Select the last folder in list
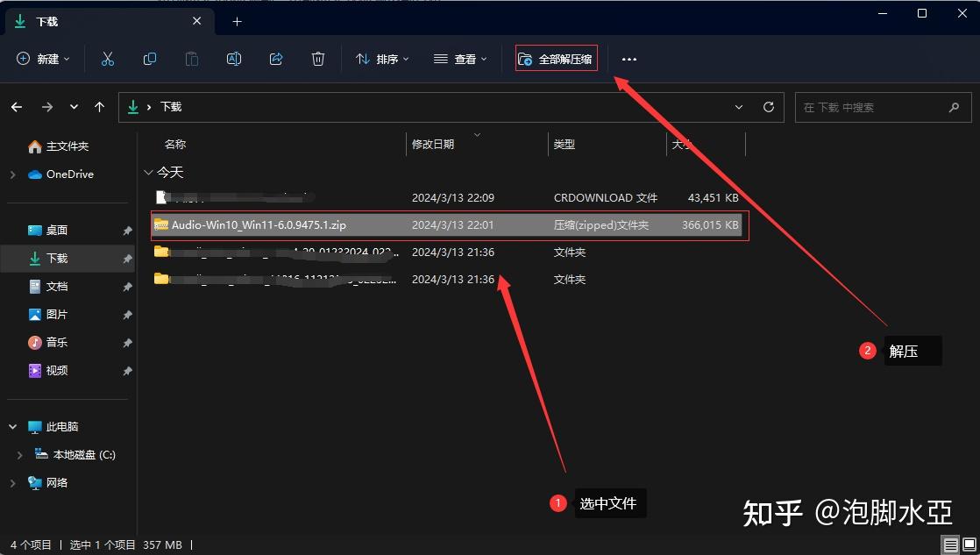Screen dimensions: 980x555 447,280
